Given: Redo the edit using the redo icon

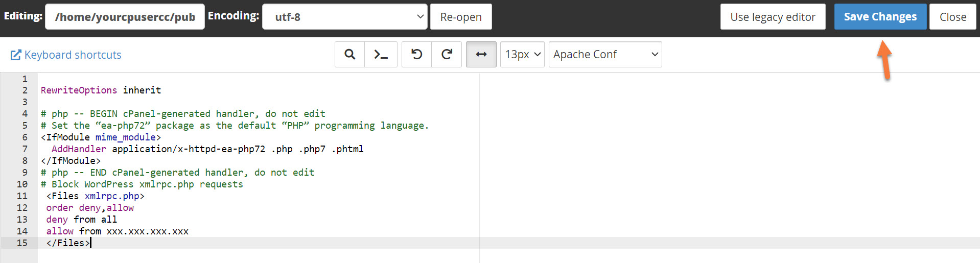Looking at the screenshot, I should [447, 55].
